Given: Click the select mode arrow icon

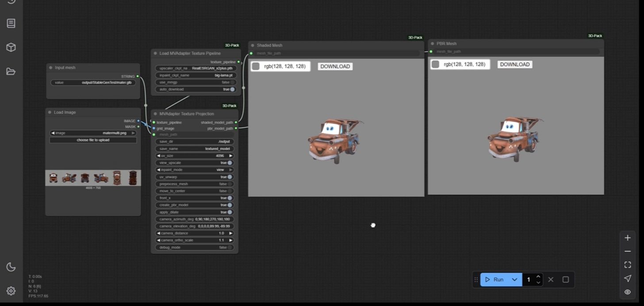Looking at the screenshot, I should pyautogui.click(x=627, y=278).
